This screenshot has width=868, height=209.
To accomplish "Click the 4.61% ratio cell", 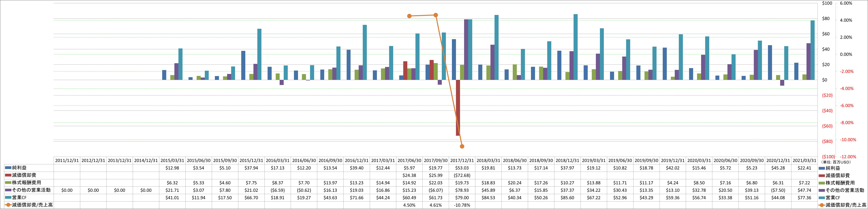I will [x=436, y=205].
